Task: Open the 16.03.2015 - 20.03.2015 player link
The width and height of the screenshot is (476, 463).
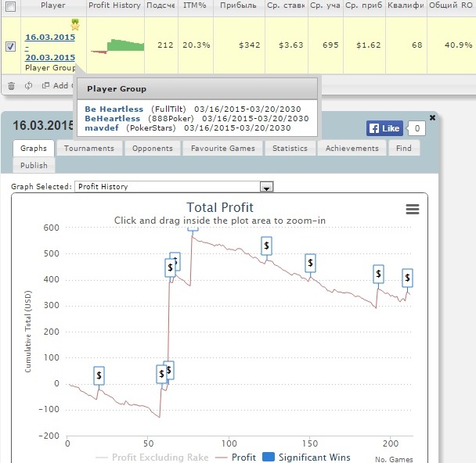Action: pyautogui.click(x=50, y=47)
